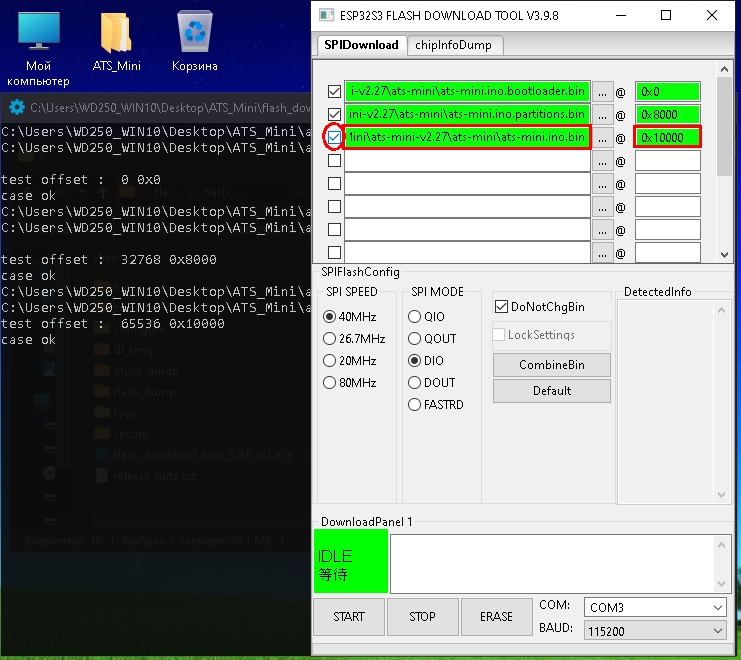Screen dimensions: 741x660
Task: Choose DOUT SPI mode
Action: pyautogui.click(x=414, y=383)
